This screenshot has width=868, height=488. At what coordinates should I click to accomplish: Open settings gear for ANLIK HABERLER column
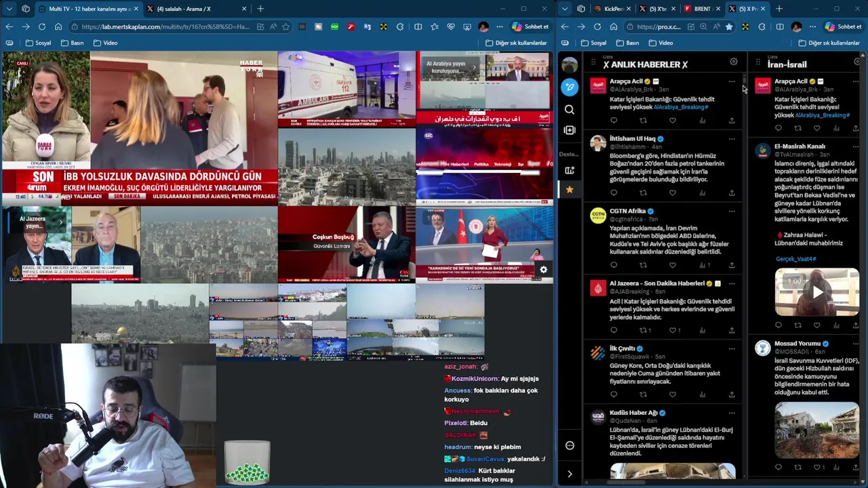click(x=733, y=62)
